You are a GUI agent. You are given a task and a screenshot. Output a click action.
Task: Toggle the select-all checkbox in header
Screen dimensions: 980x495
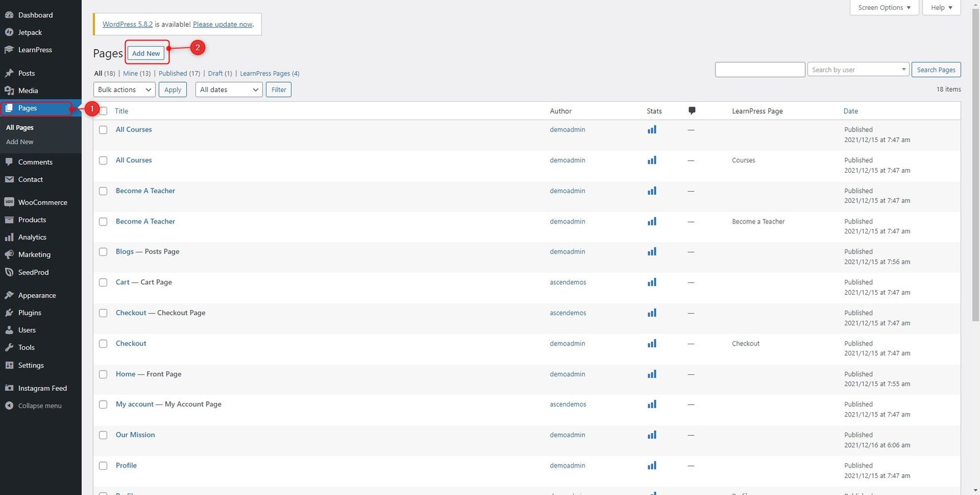point(104,111)
